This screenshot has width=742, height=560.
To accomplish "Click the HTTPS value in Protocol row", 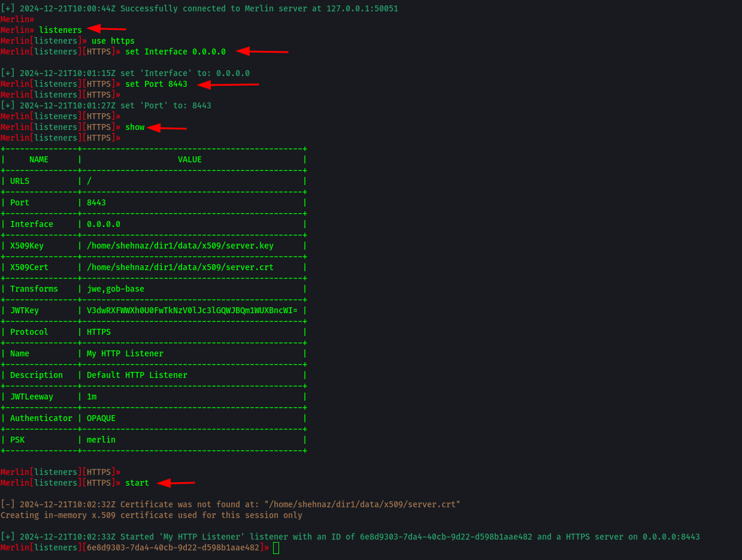I will coord(99,332).
